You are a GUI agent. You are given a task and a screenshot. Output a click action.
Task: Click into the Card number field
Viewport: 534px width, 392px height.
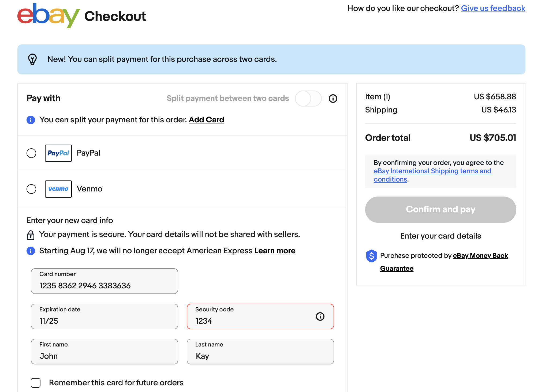pyautogui.click(x=104, y=281)
